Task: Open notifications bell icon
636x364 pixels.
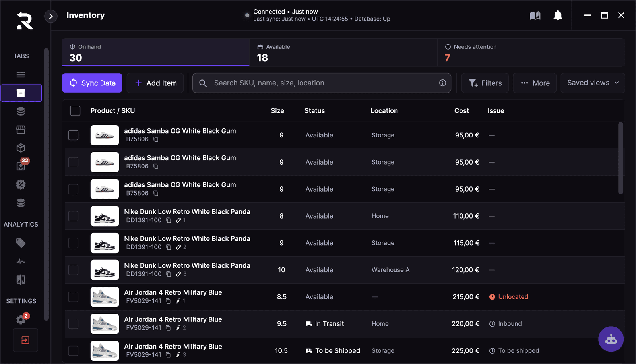Action: coord(558,15)
